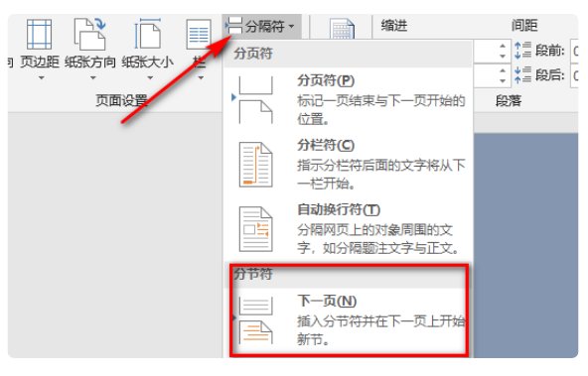Image resolution: width=588 pixels, height=376 pixels.
Task: Select 自动换行符(T) text wrapping break
Action: [x=348, y=229]
